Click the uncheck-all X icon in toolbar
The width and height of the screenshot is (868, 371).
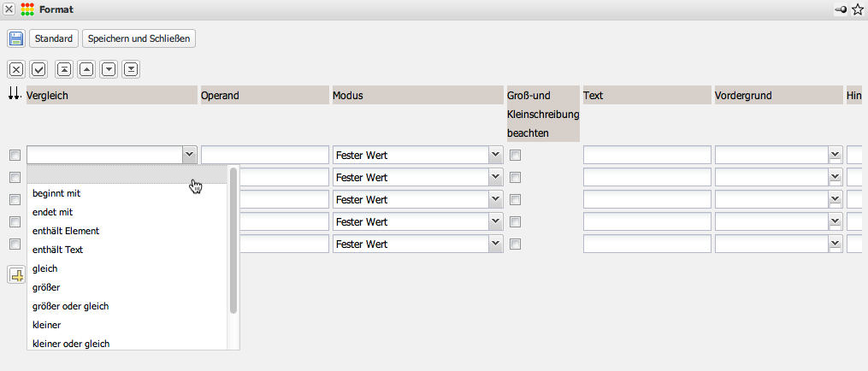16,69
